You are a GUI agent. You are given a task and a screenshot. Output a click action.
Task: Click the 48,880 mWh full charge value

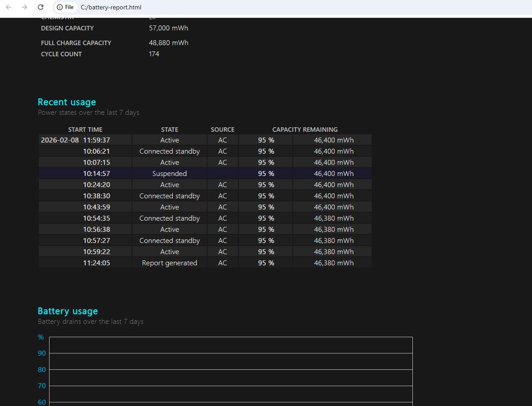(168, 43)
